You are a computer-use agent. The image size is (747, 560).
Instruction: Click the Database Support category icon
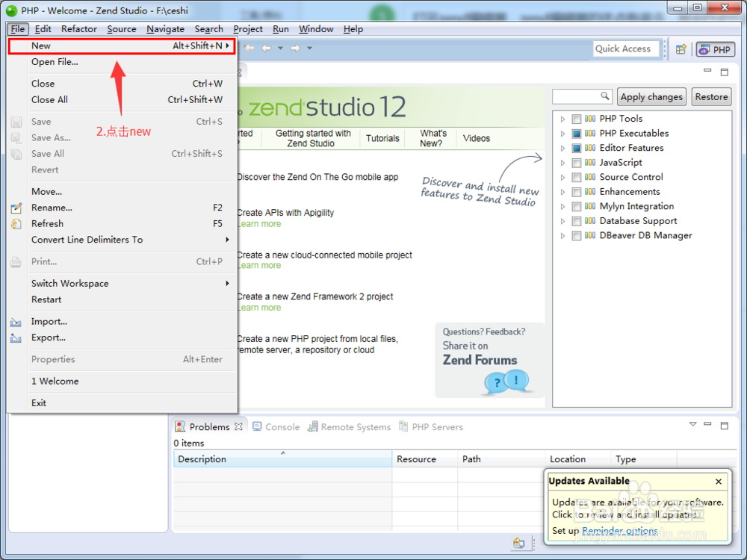click(x=590, y=221)
